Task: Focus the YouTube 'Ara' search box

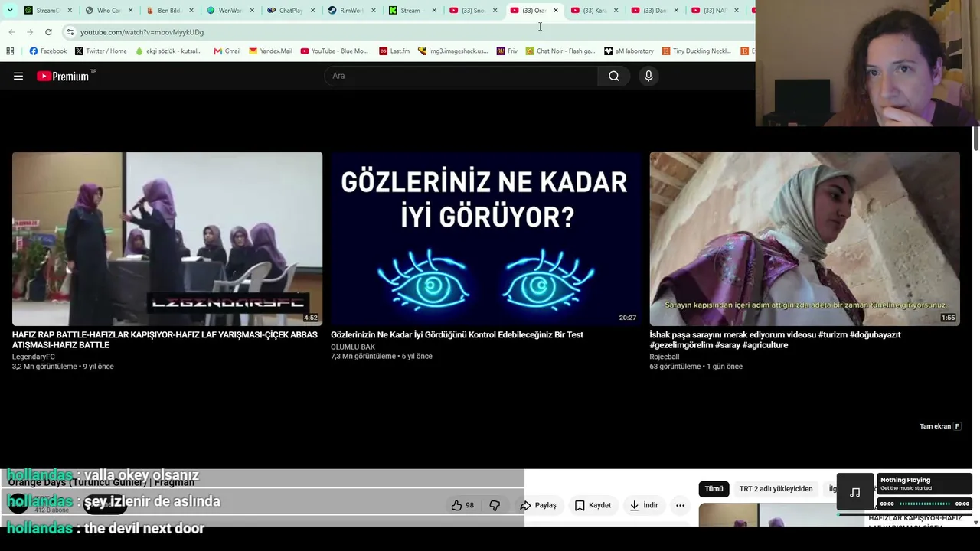Action: click(x=461, y=76)
